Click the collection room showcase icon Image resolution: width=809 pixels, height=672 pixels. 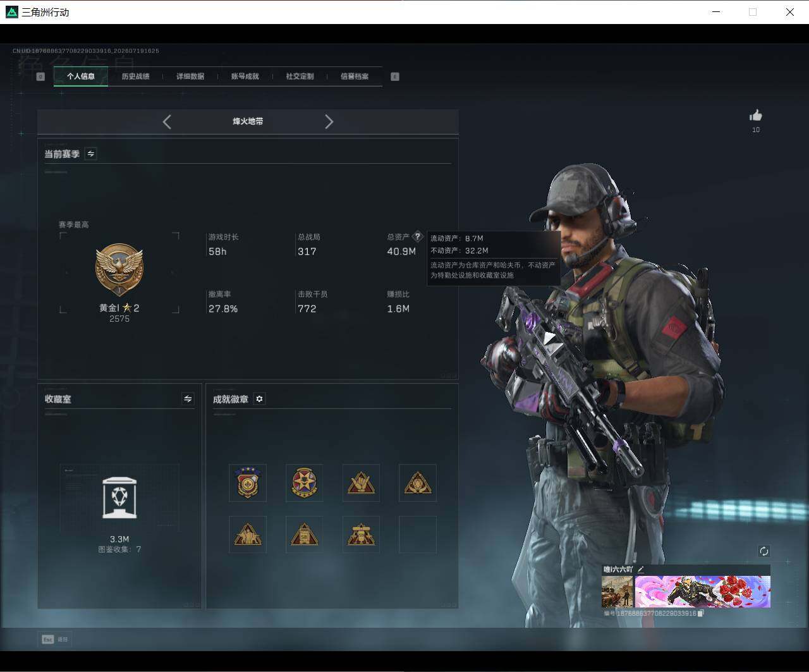pos(119,498)
